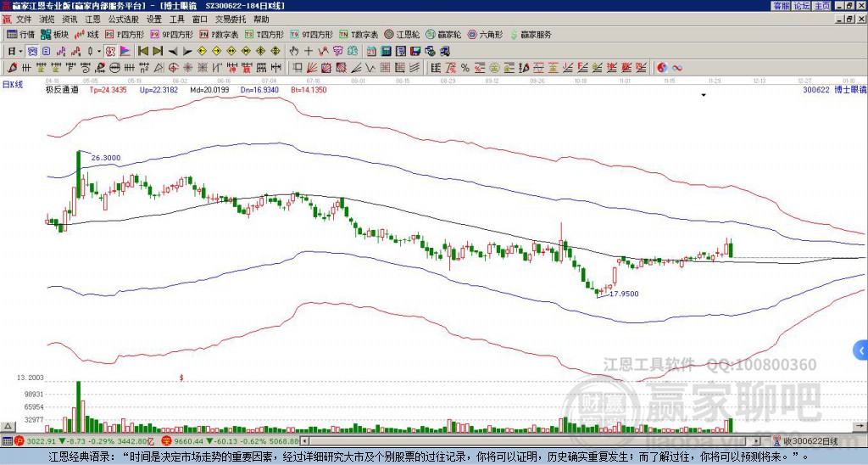868x465 pixels.
Task: Select the circle with horizontal line tool
Action: point(114,68)
